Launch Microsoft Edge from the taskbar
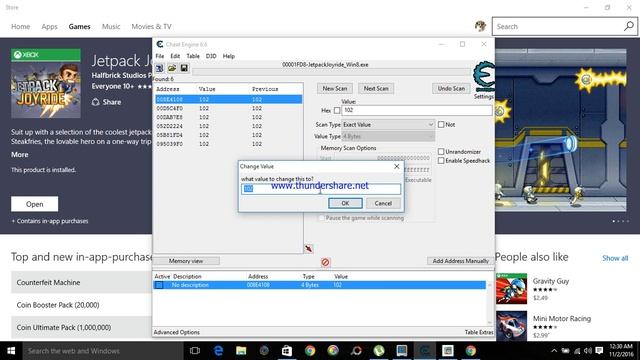Image resolution: width=640 pixels, height=360 pixels. (218, 351)
